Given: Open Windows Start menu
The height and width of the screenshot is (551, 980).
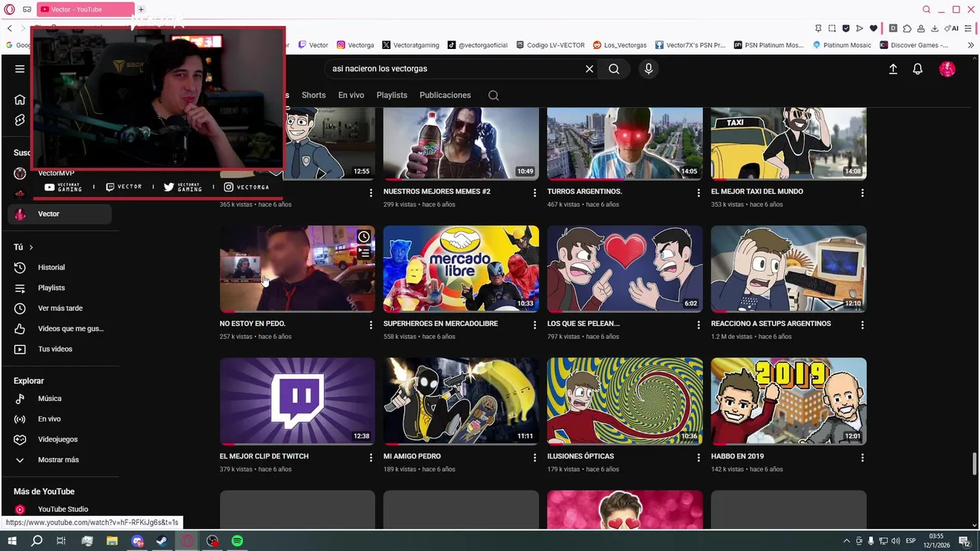Looking at the screenshot, I should (x=12, y=541).
